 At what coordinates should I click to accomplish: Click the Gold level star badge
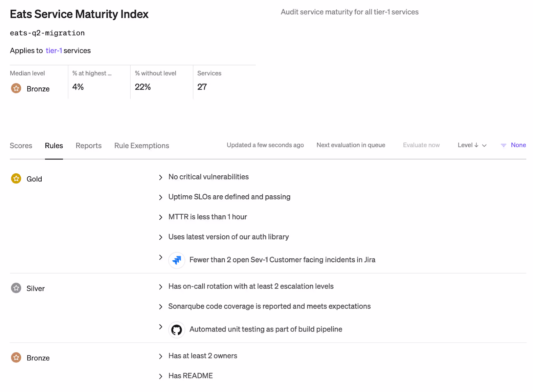[x=16, y=179]
